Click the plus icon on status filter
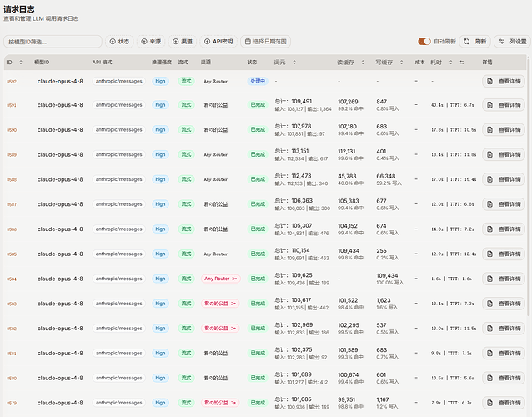The height and width of the screenshot is (417, 532). [x=113, y=42]
